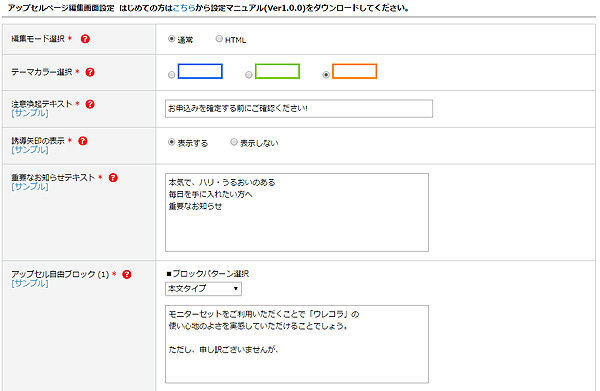Click help icon beside アップセル自由ブロック (1)

pos(127,274)
